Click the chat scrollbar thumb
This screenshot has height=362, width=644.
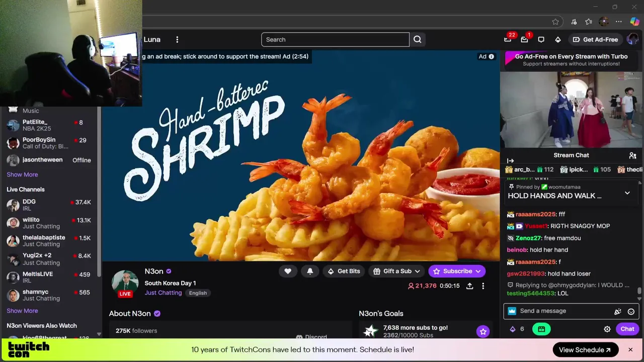pyautogui.click(x=639, y=291)
